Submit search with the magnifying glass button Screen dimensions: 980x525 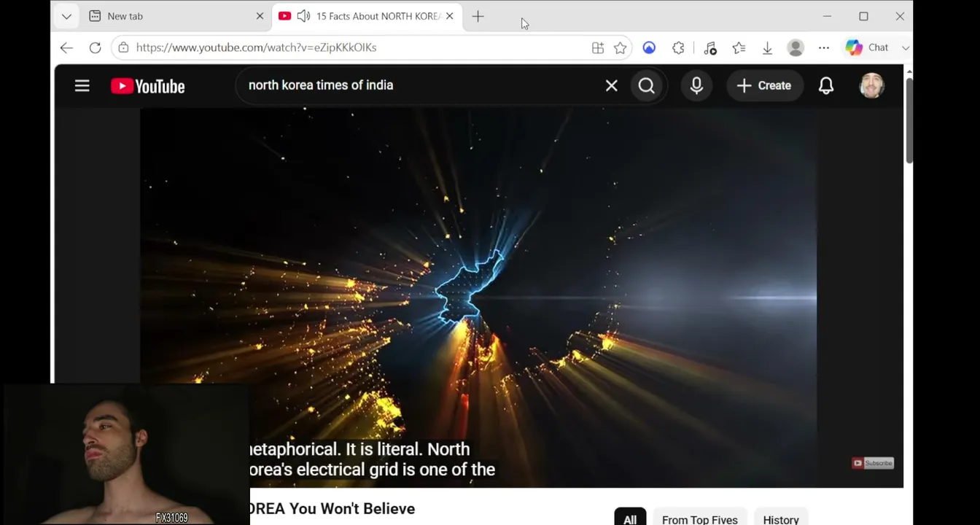pos(647,86)
